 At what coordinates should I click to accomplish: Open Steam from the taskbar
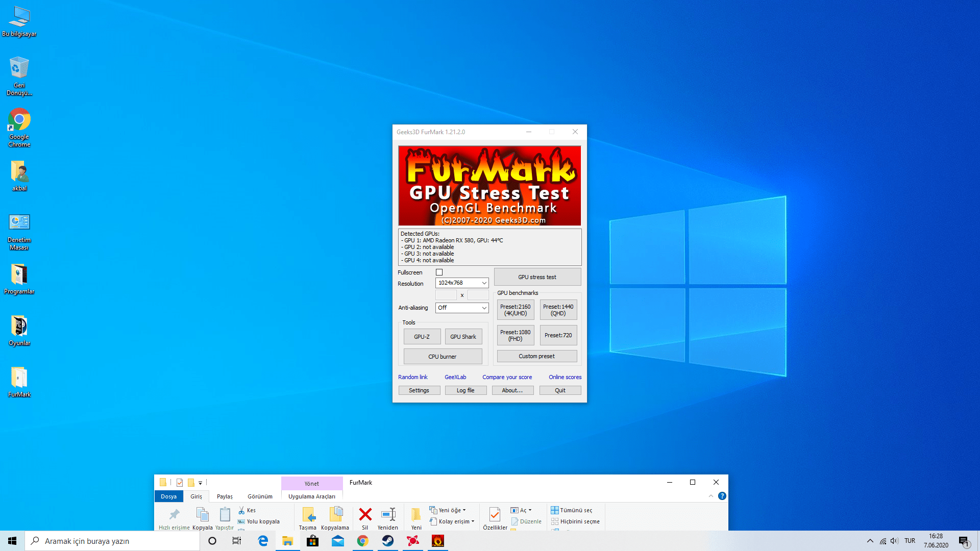click(388, 541)
